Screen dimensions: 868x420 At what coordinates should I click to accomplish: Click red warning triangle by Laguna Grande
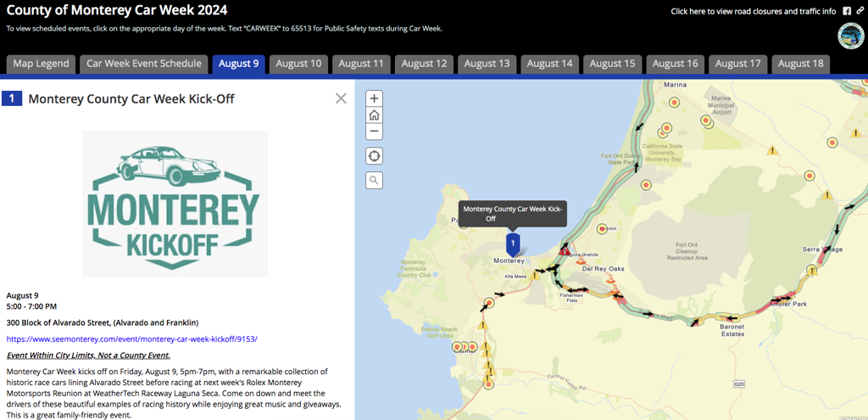(564, 250)
